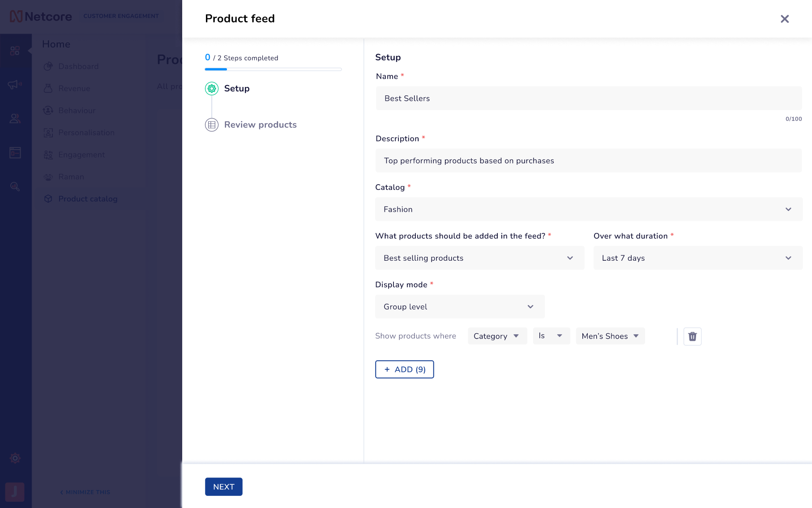Go to the Review products step

260,125
